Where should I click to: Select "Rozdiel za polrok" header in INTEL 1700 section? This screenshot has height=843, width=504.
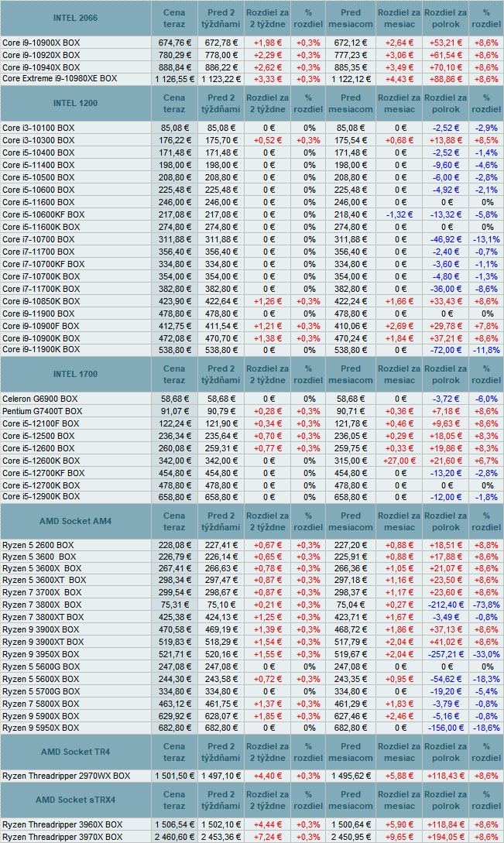pyautogui.click(x=446, y=374)
